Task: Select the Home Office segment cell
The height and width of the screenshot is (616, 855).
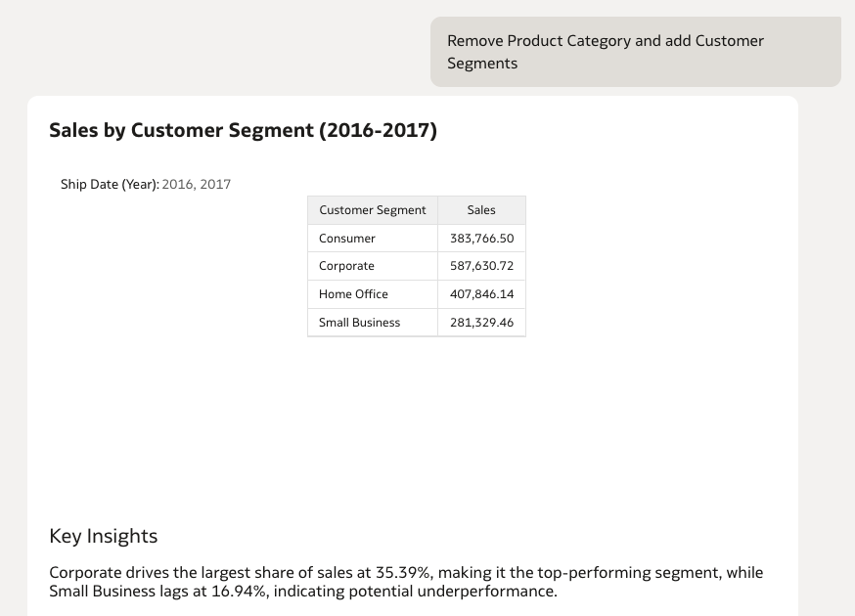Action: (x=353, y=294)
